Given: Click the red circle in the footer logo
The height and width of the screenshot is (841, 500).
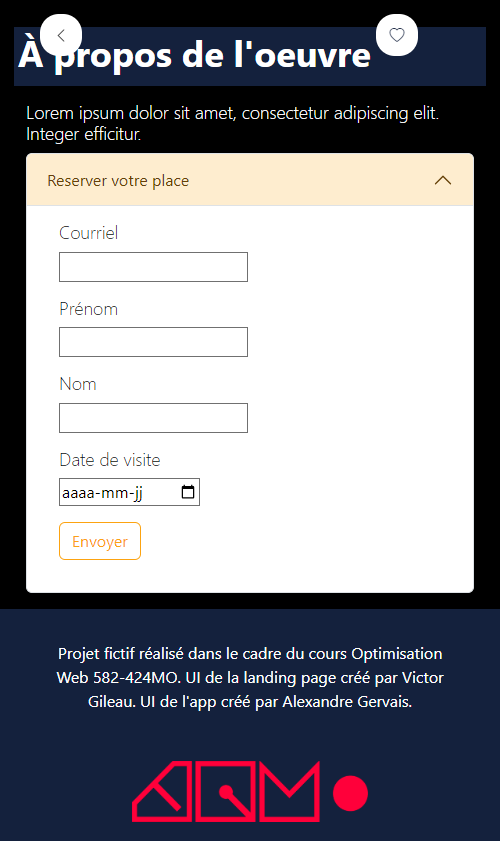Looking at the screenshot, I should [x=350, y=793].
